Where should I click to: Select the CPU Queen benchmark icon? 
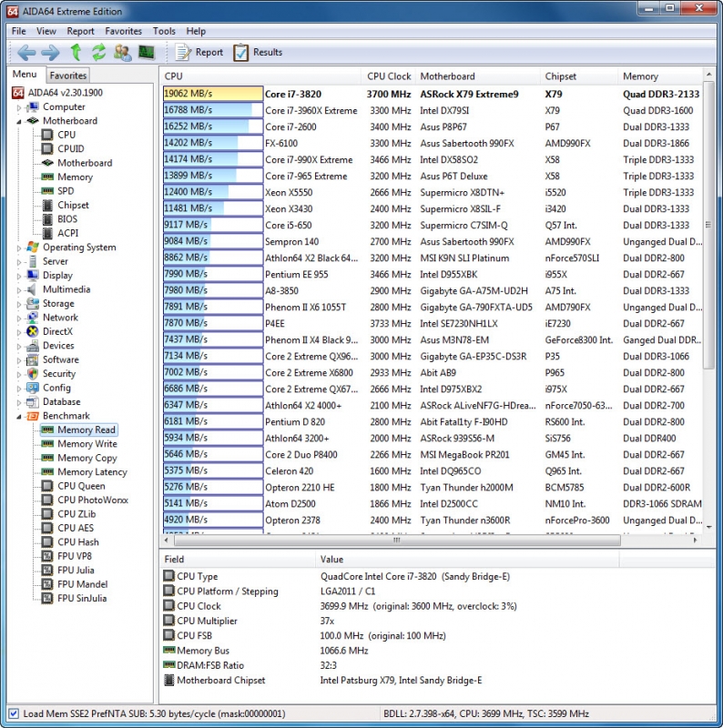click(47, 486)
